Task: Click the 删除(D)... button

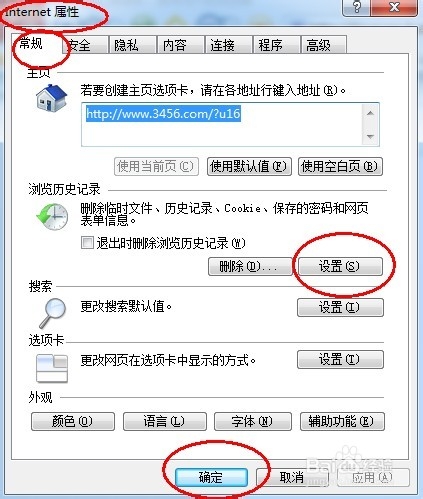Action: pyautogui.click(x=250, y=266)
